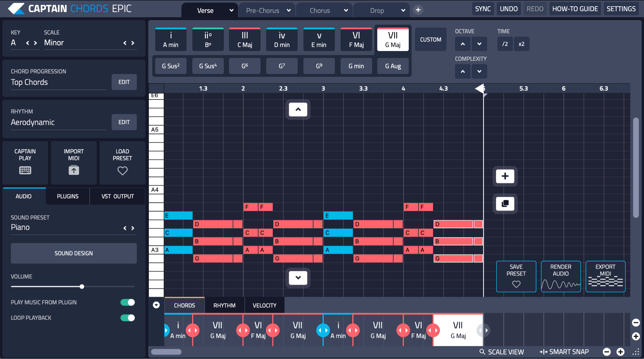Collapse the bottom chords panel arrow
Image resolution: width=644 pixels, height=359 pixels.
click(x=156, y=305)
